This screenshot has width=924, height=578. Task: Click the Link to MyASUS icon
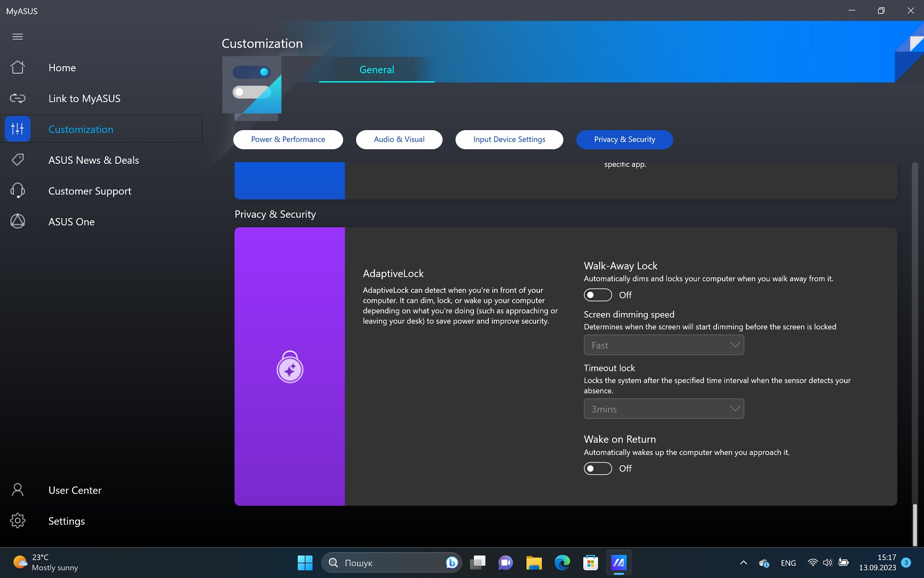tap(18, 98)
